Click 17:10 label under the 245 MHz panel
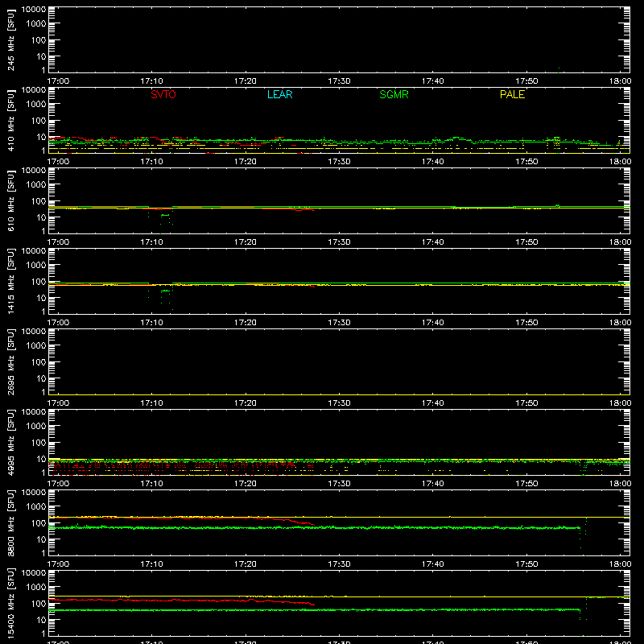 151,81
